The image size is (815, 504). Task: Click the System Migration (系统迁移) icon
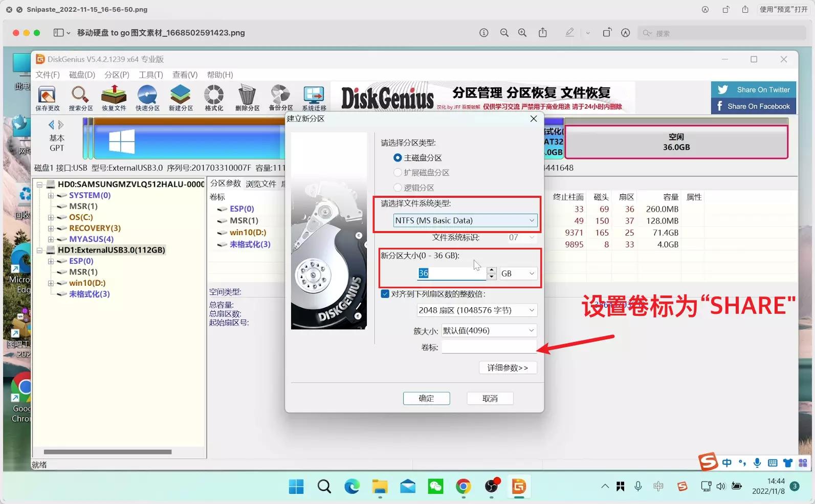point(314,98)
